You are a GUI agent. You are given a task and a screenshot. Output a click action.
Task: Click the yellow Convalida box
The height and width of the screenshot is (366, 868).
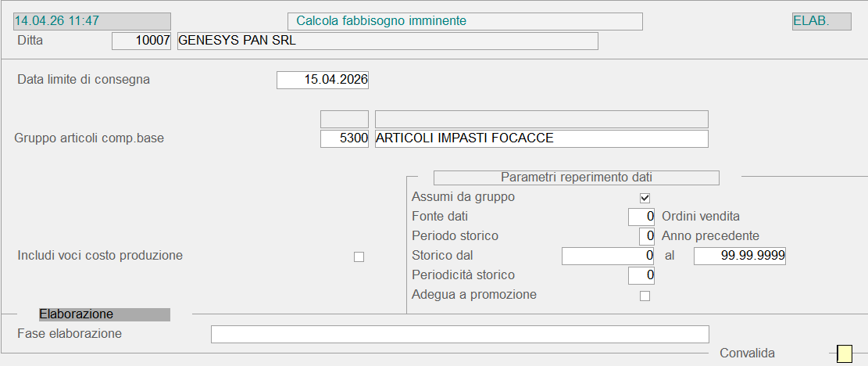click(844, 354)
